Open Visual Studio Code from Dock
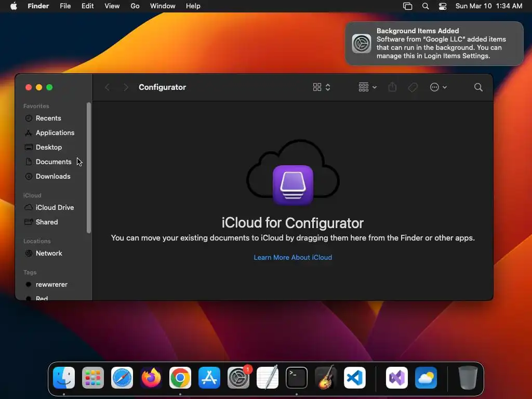 click(355, 378)
